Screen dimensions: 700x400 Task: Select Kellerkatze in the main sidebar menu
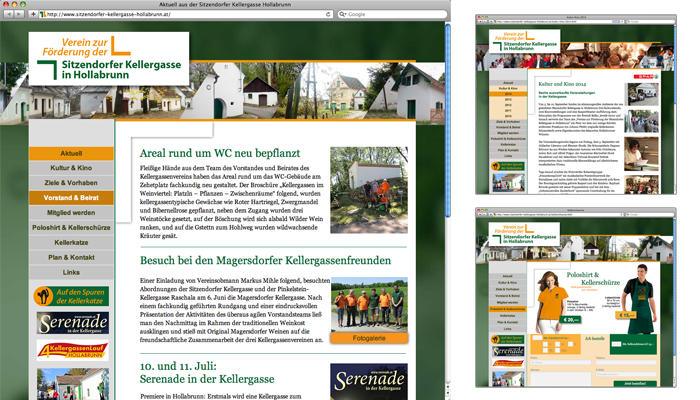coord(71,242)
